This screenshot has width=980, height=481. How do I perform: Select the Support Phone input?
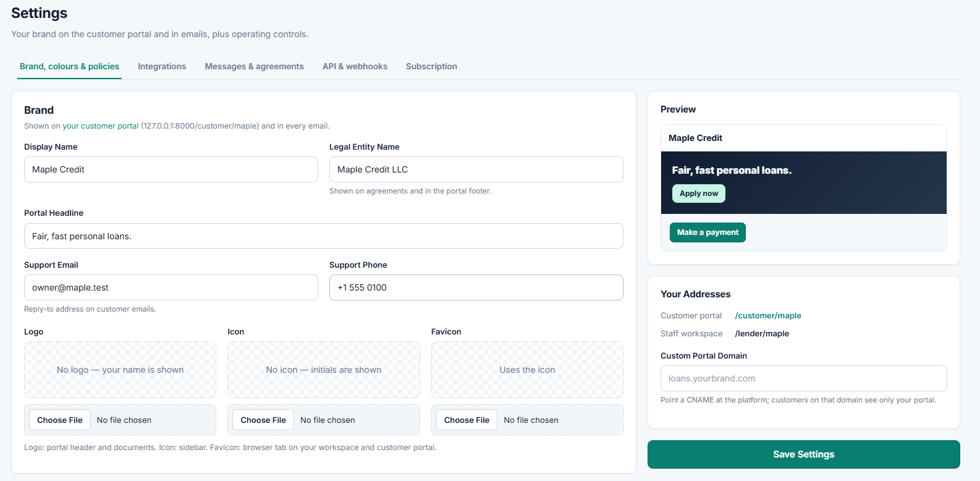click(x=476, y=287)
